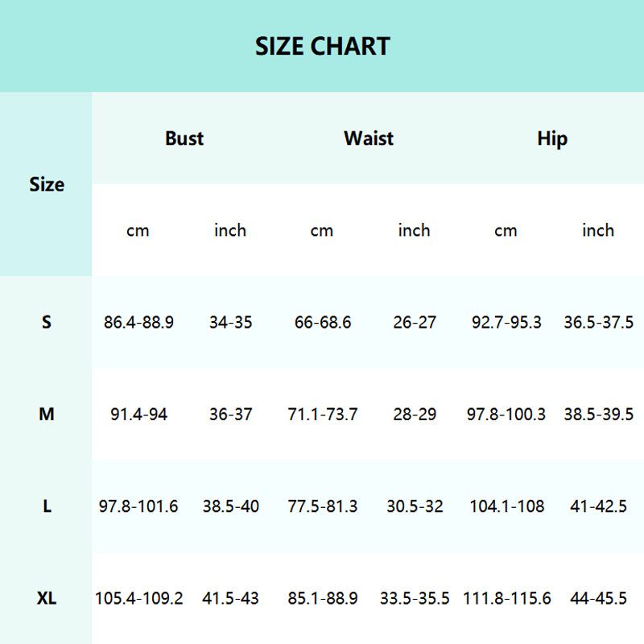Select the 105.4-109.2 bust cm cell
The width and height of the screenshot is (644, 644).
tap(138, 599)
